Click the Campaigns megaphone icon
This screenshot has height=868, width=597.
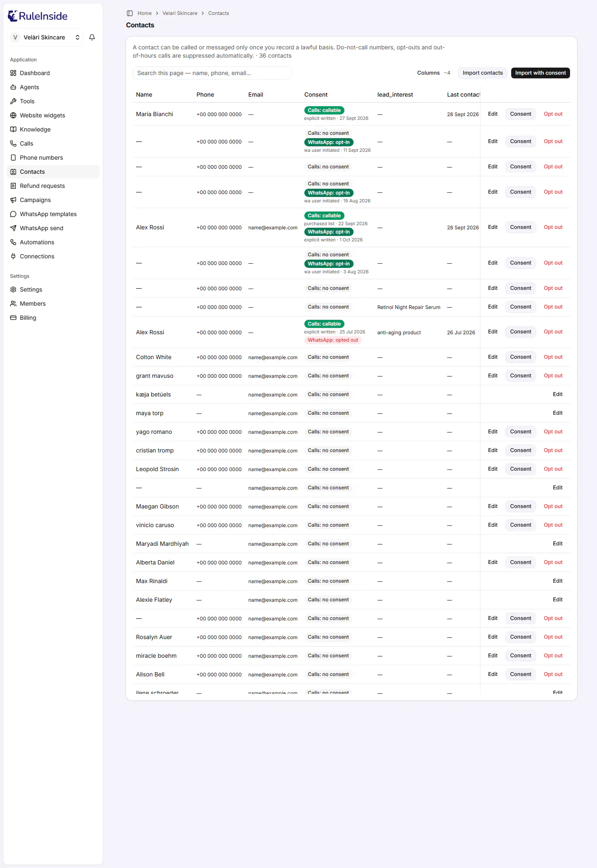13,200
